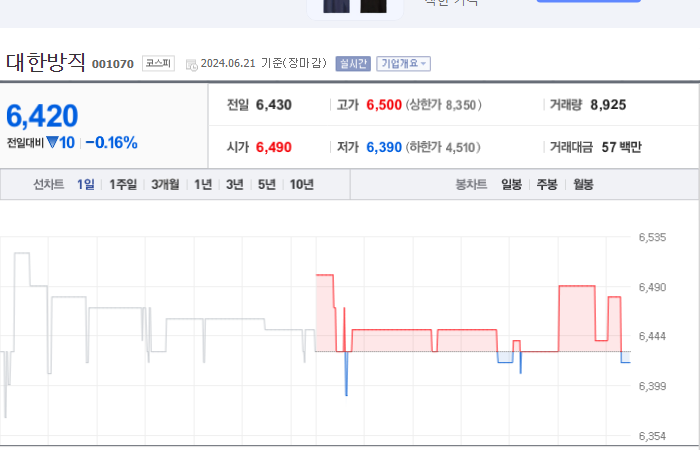The image size is (700, 450).
Task: Click the blue down-triangle change icon
Action: [52, 142]
